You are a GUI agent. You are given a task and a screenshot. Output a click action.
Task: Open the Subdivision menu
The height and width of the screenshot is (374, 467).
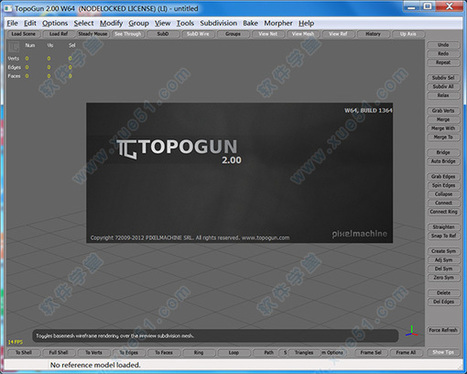[219, 23]
